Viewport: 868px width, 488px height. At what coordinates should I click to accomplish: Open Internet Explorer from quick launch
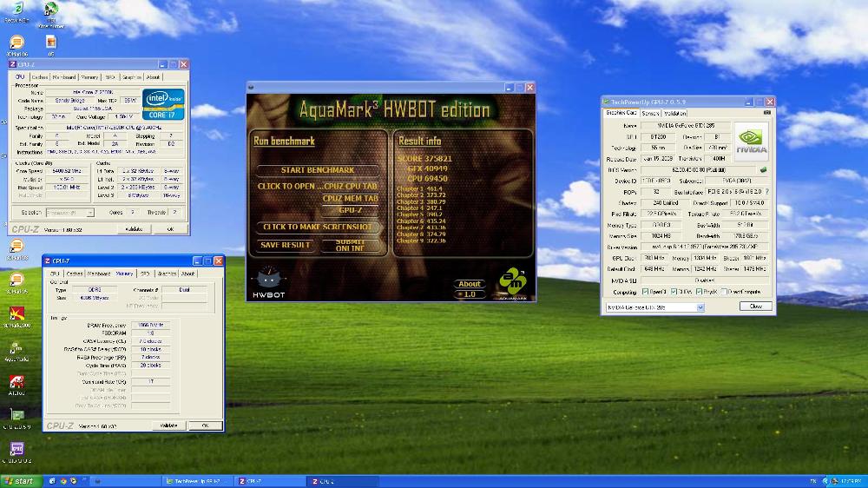tap(52, 481)
